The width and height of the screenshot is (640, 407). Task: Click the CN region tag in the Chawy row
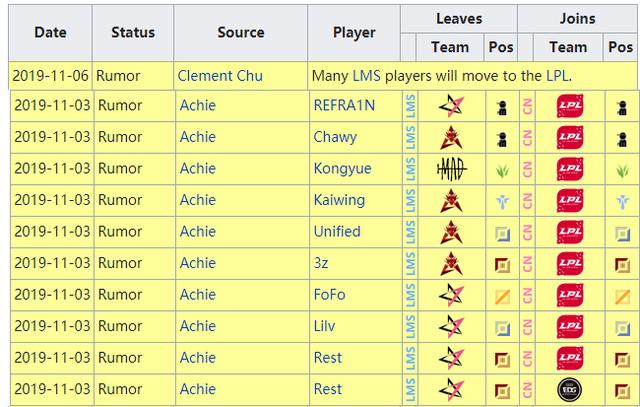pyautogui.click(x=527, y=138)
